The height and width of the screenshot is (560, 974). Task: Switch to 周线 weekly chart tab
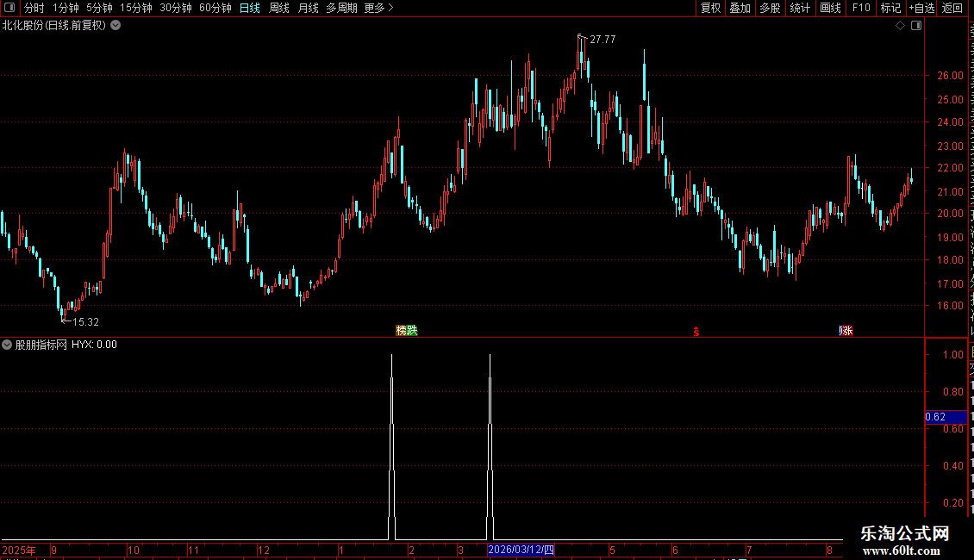coord(279,8)
